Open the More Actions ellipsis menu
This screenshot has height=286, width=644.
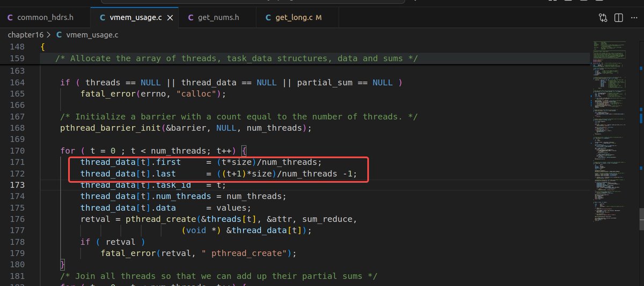(635, 18)
